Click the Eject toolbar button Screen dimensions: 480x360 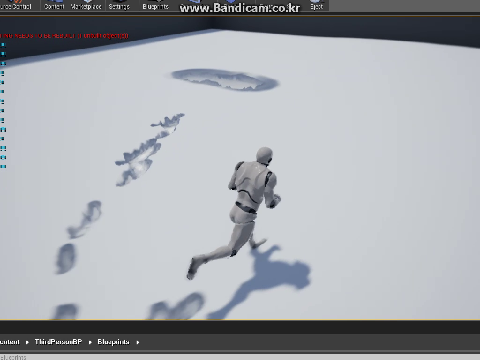[316, 5]
